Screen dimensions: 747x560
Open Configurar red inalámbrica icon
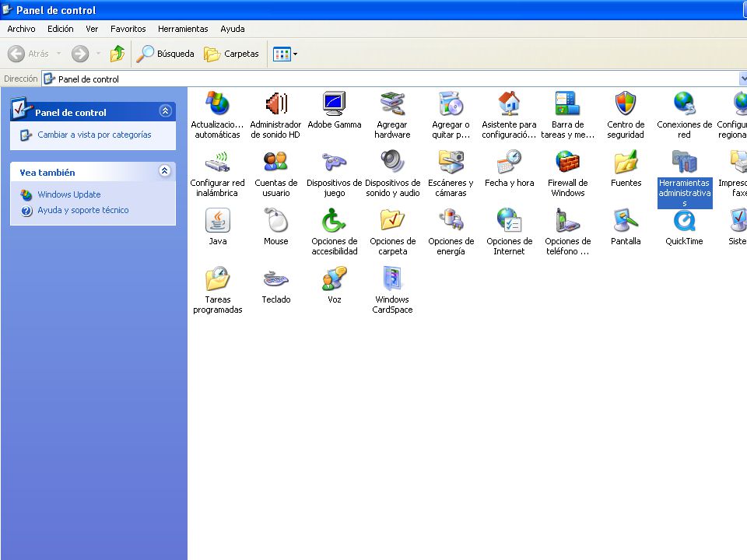click(217, 162)
